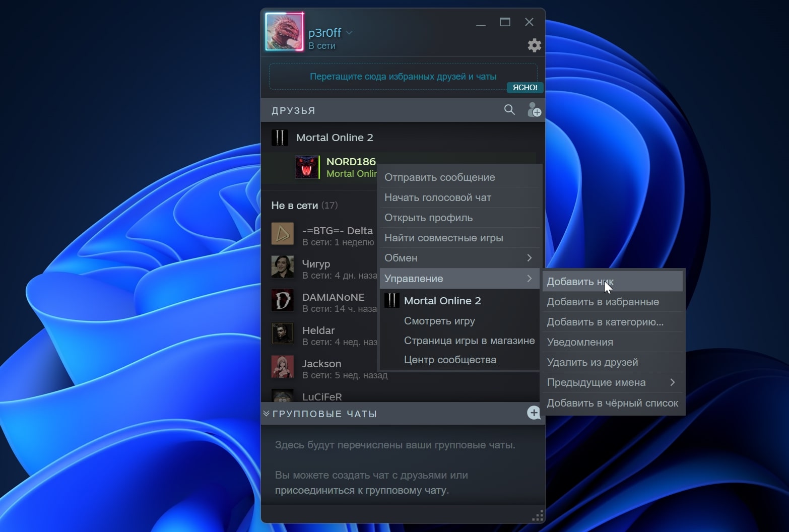Create a new group chat plus icon
The image size is (789, 532).
(x=534, y=413)
